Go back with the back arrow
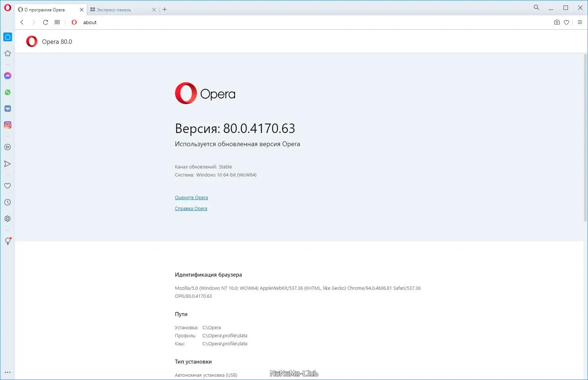The image size is (588, 380). tap(22, 22)
